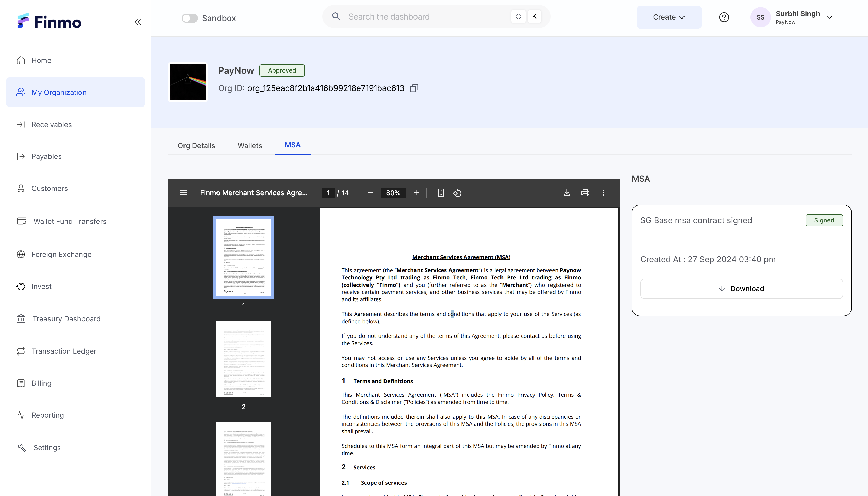Expand the Surbhi Singh account menu
868x496 pixels.
pos(829,17)
